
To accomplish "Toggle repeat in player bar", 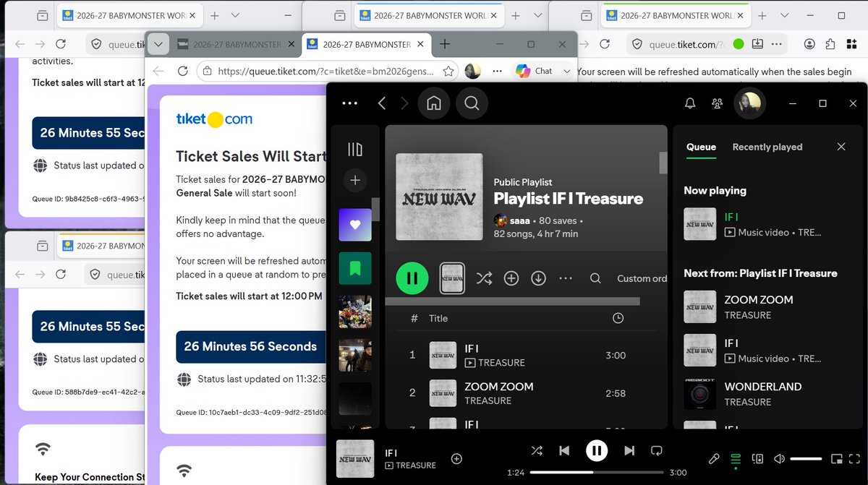I will click(657, 451).
